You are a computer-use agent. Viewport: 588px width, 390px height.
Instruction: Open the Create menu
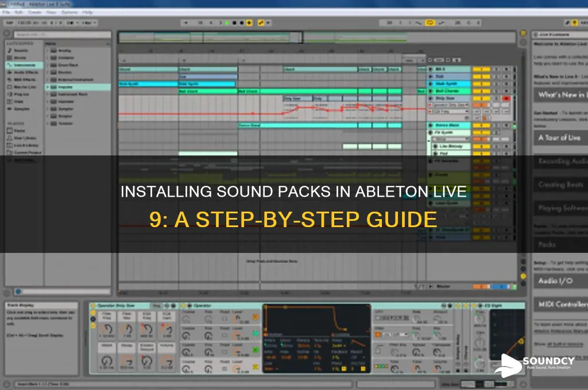[x=34, y=12]
